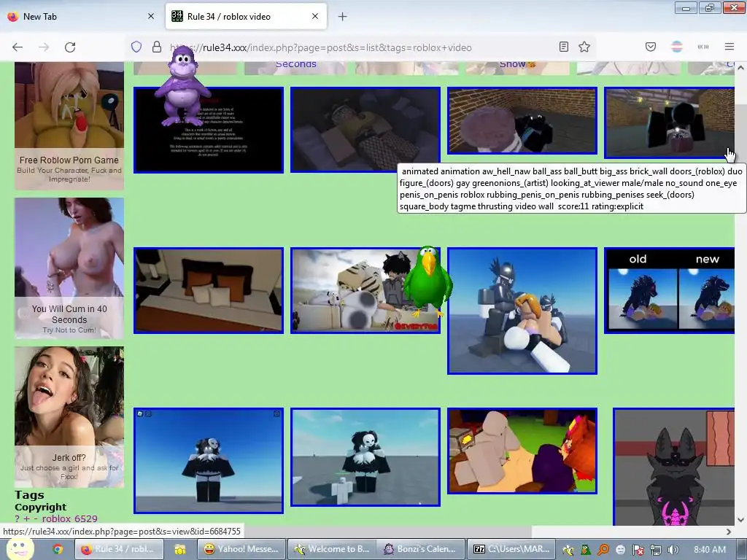The width and height of the screenshot is (747, 560).
Task: Open the Firefox hamburger application menu
Action: pos(729,47)
